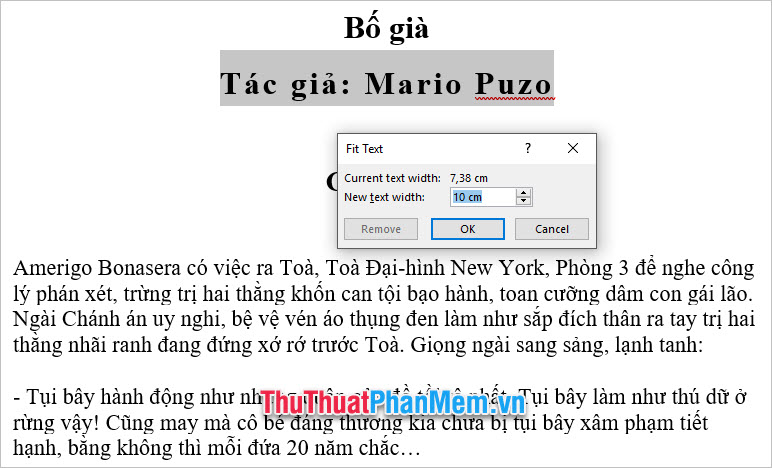Decrease new text width with down arrow
The height and width of the screenshot is (468, 772).
pos(524,201)
